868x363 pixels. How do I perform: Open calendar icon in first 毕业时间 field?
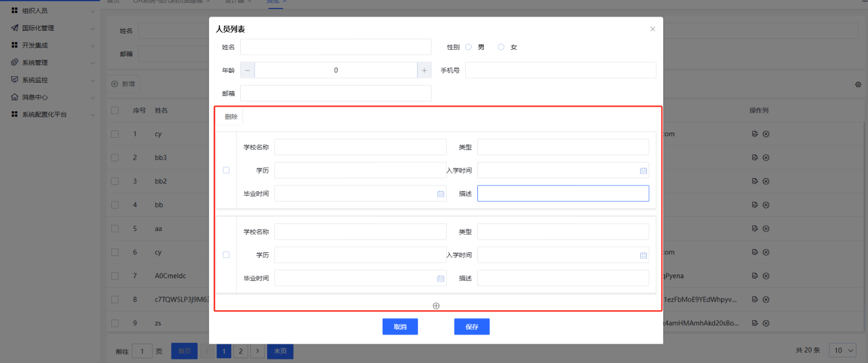[440, 194]
